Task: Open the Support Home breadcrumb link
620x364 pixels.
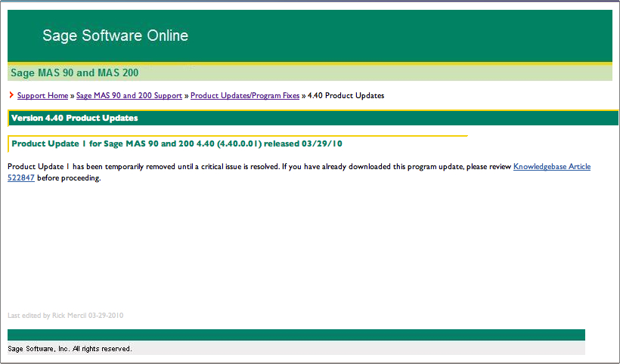Action: (x=42, y=96)
